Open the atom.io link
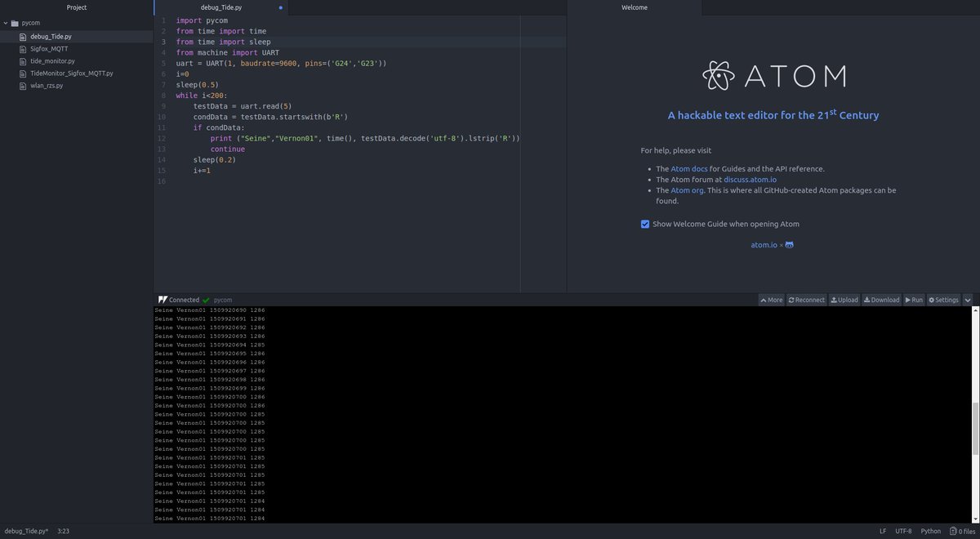The width and height of the screenshot is (980, 539). click(764, 245)
